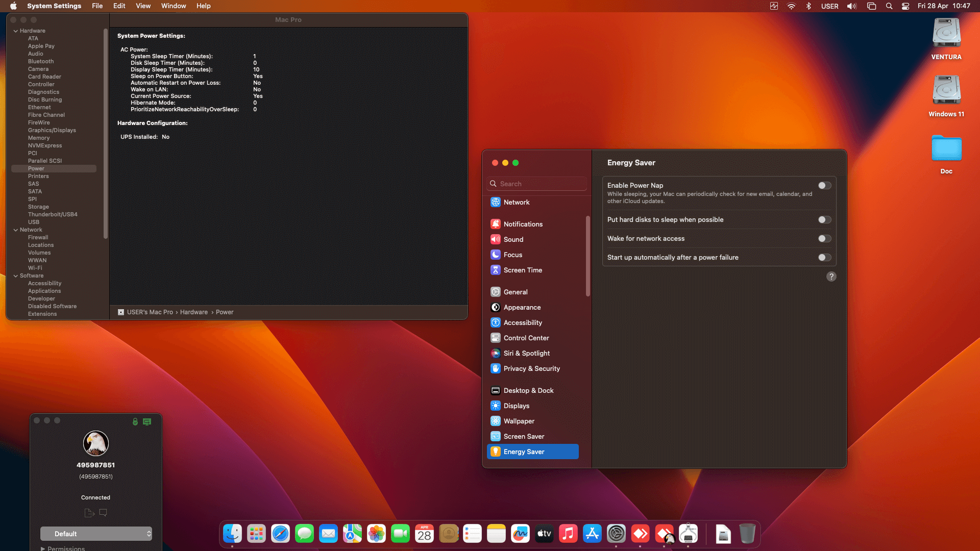Select Bluetooth in the System Information sidebar
The height and width of the screenshot is (551, 980).
(41, 62)
